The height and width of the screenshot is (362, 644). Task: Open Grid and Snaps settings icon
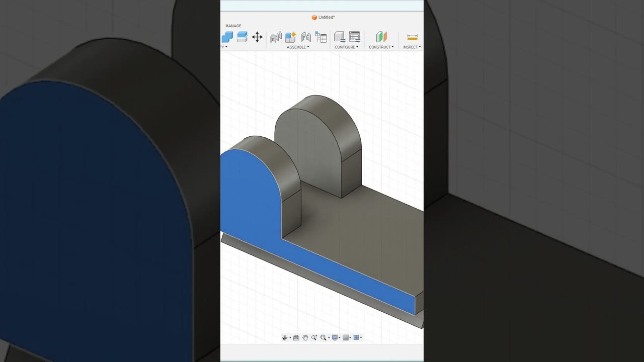click(x=346, y=338)
